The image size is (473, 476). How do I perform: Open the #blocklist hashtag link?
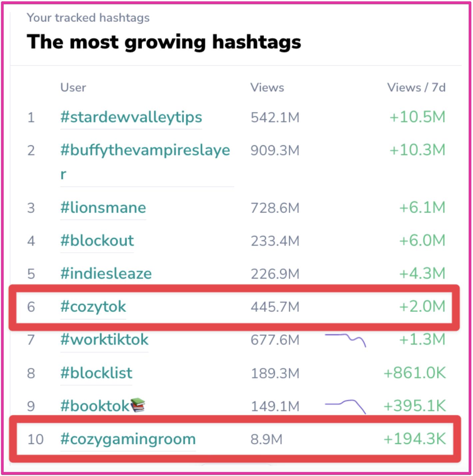point(96,373)
